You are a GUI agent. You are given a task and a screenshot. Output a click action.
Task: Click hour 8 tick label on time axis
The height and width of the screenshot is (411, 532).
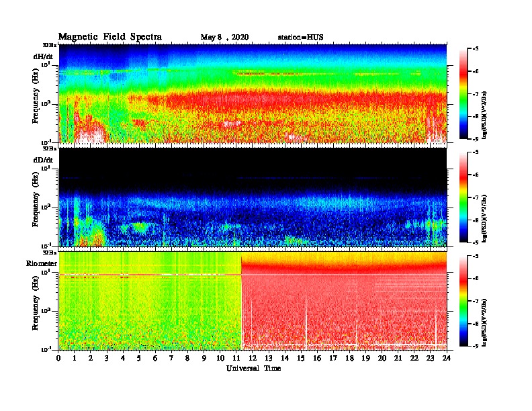click(187, 358)
